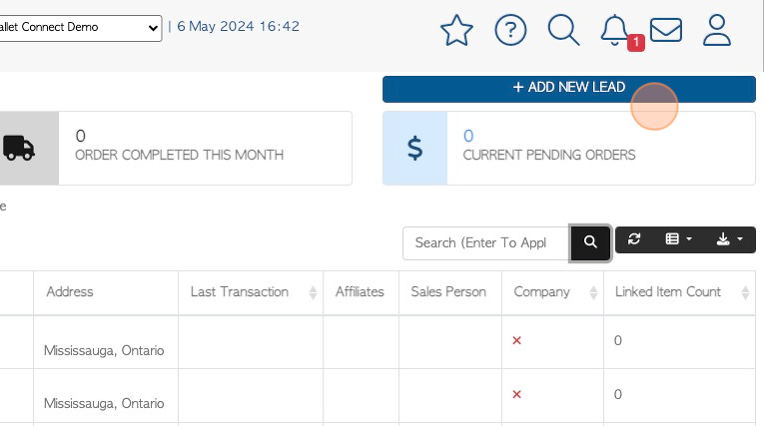Image resolution: width=764 pixels, height=426 pixels.
Task: Open the Pallet Connect Demo selector
Action: pos(79,28)
